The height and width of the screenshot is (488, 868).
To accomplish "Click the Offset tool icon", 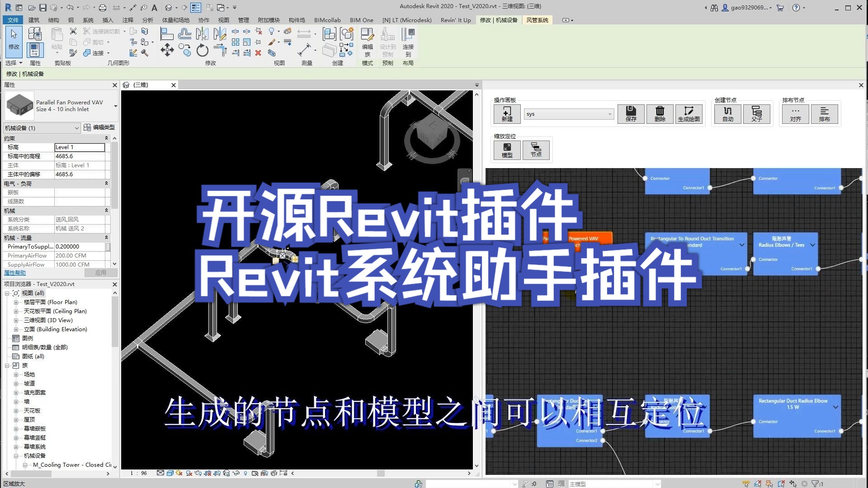I will 184,33.
